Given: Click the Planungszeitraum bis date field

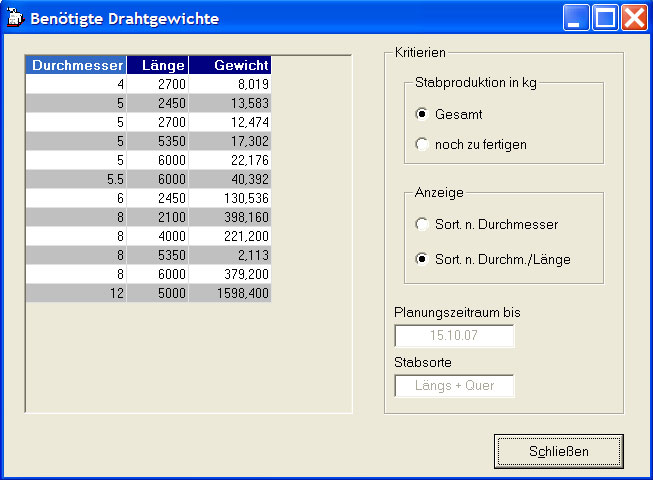Looking at the screenshot, I should [x=454, y=336].
